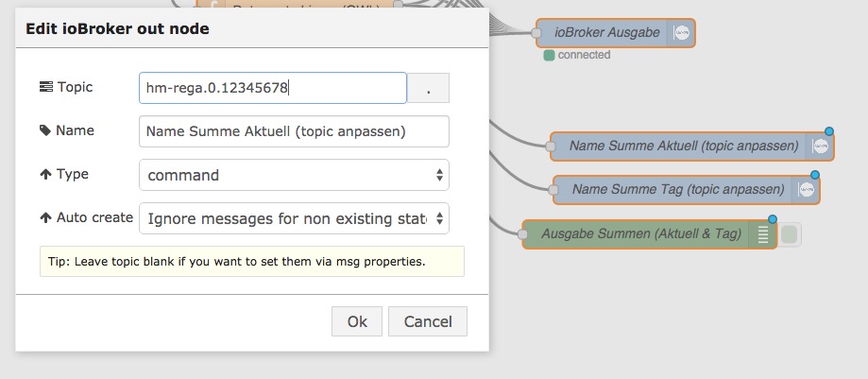
Task: Toggle the Ausgabe Summen debug output button
Action: click(791, 234)
